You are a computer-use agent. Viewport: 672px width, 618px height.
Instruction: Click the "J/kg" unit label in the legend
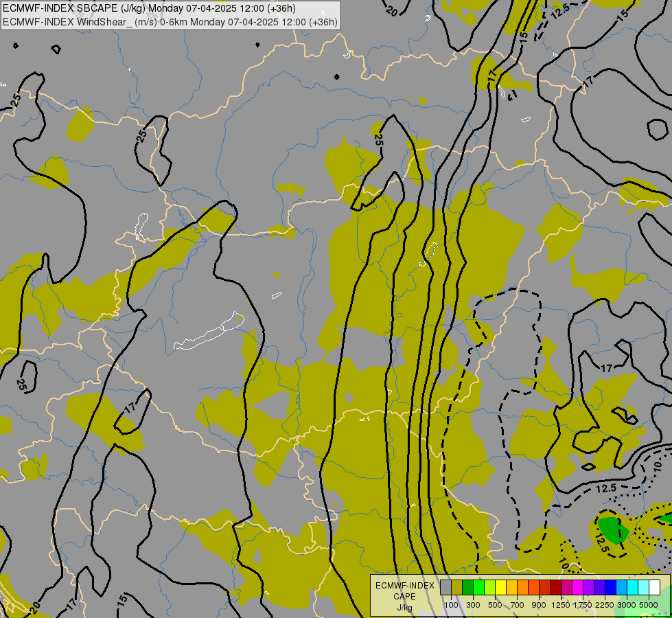pos(405,608)
